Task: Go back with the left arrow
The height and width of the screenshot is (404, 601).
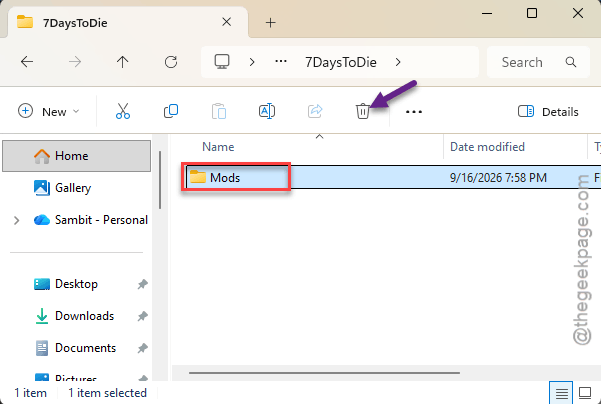Action: tap(27, 62)
